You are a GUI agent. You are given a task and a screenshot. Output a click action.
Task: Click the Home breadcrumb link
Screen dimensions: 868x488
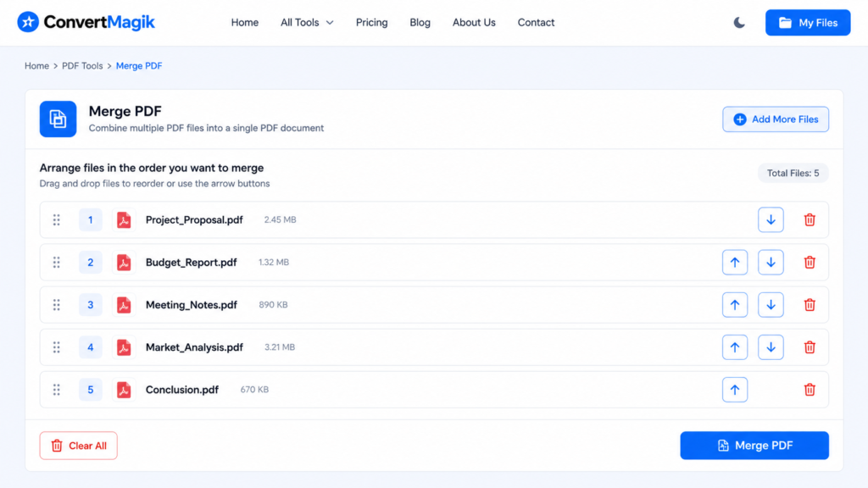[36, 66]
